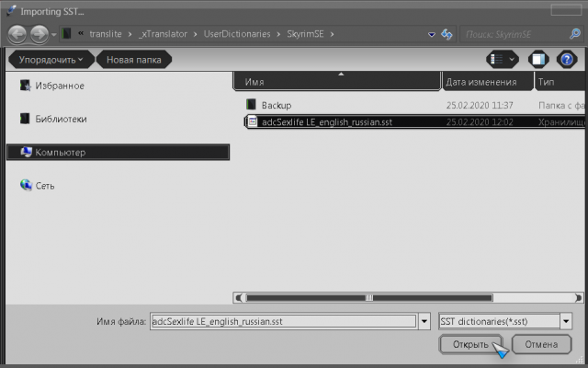Open the SST dictionaries file type dropdown
The image size is (588, 368).
566,321
